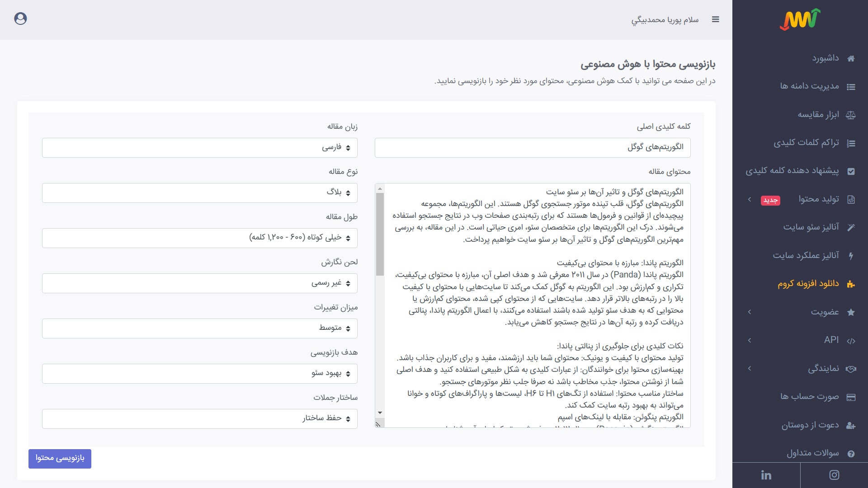Screen dimensions: 868x488
Task: Open آنالیز عملکرد سایت link
Action: point(806,256)
